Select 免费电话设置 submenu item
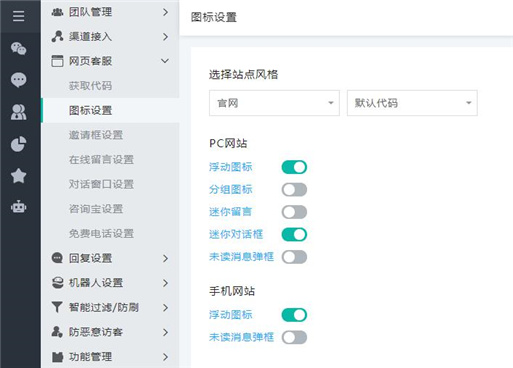The image size is (513, 368). (110, 234)
